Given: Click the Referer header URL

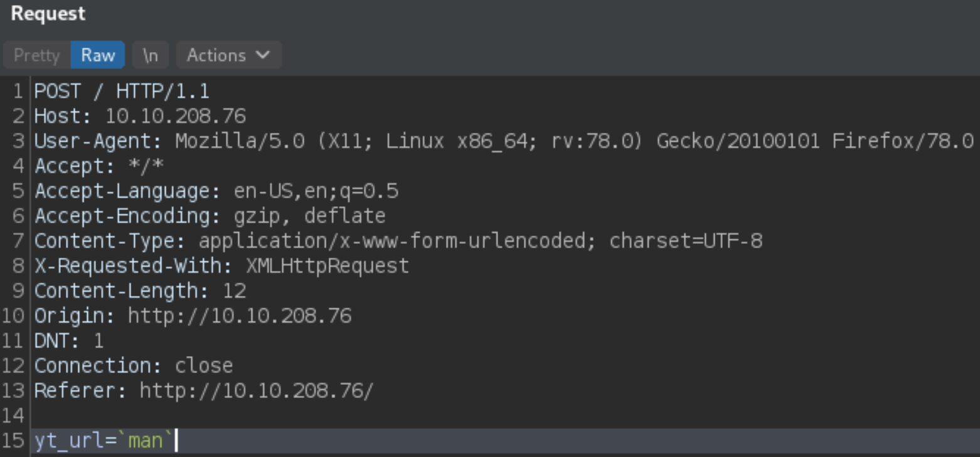Looking at the screenshot, I should 257,391.
